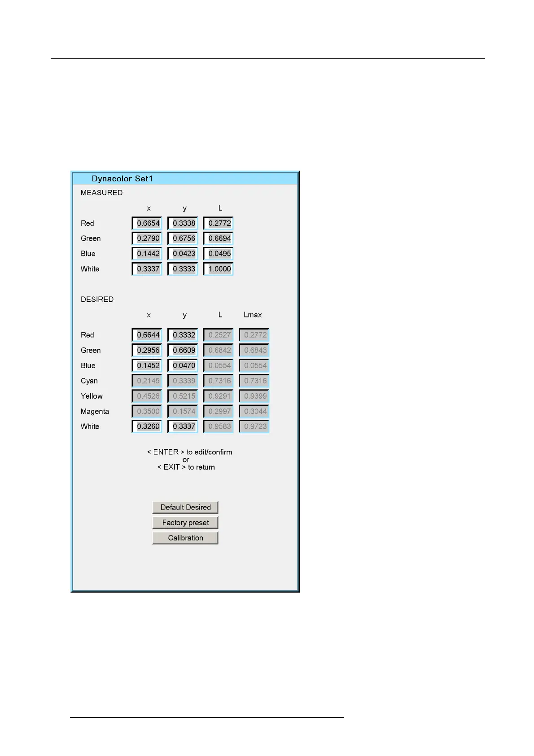The image size is (534, 756).
Task: Click the '< EXIT > to return' hint
Action: coord(186,467)
